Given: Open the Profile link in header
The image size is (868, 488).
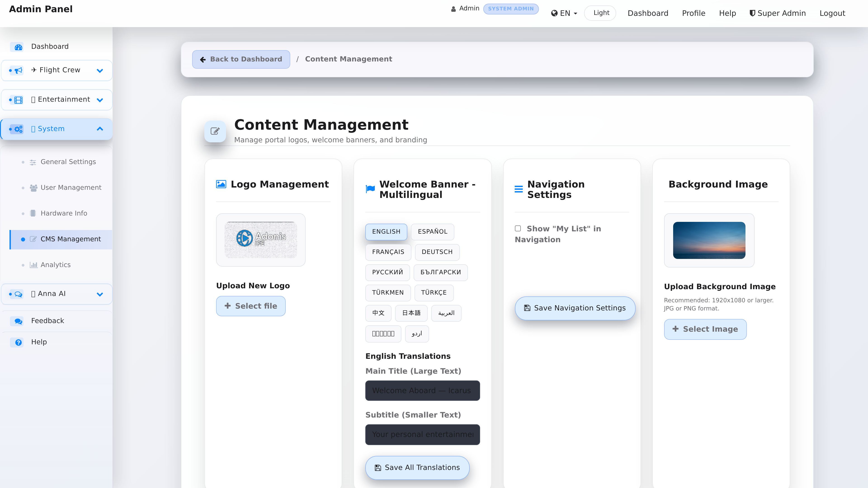Looking at the screenshot, I should (693, 14).
